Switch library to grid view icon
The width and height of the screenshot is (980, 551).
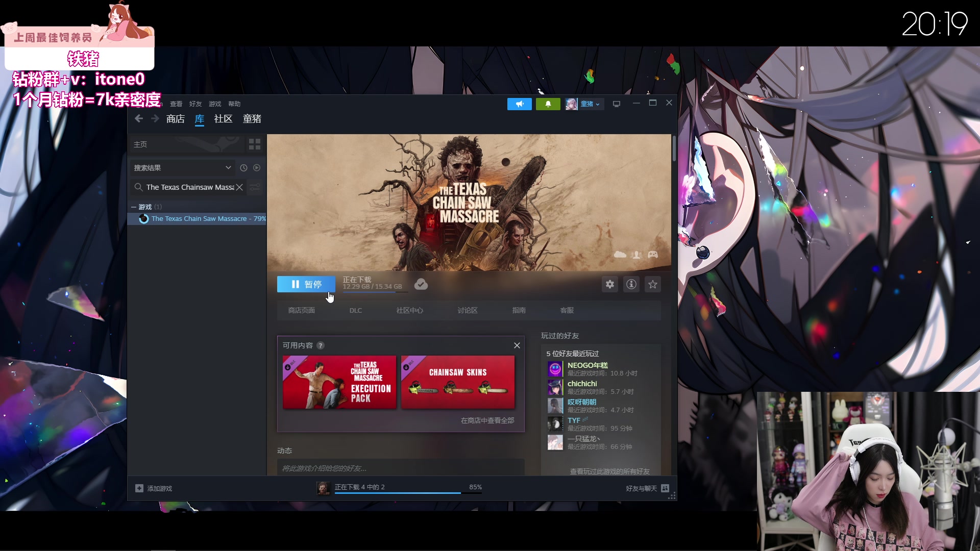coord(254,144)
